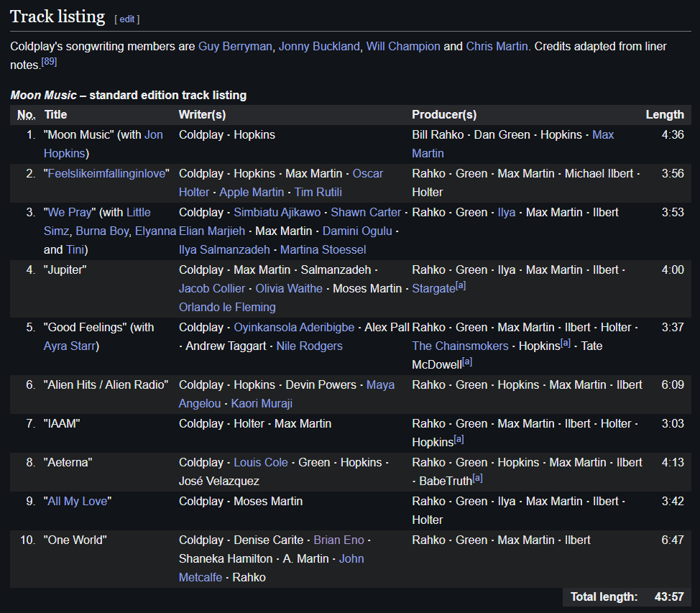
Task: Open footnote [a] next to Stargate
Action: 461,286
